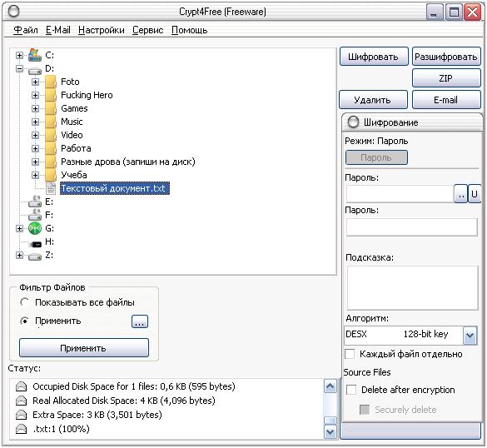Click the E: removable drive icon
This screenshot has width=487, height=448.
click(x=34, y=202)
